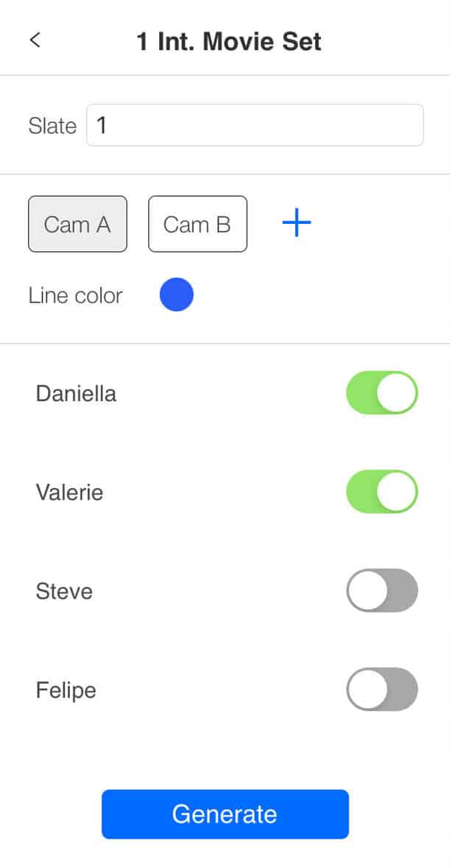Switch to Cam B
The height and width of the screenshot is (868, 450).
(197, 224)
